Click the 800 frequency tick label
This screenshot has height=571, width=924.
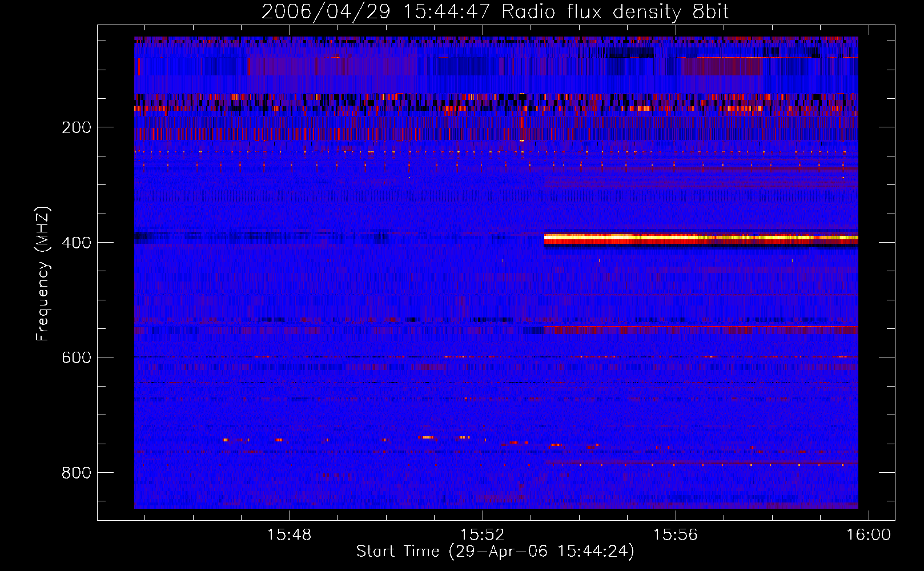[x=77, y=473]
